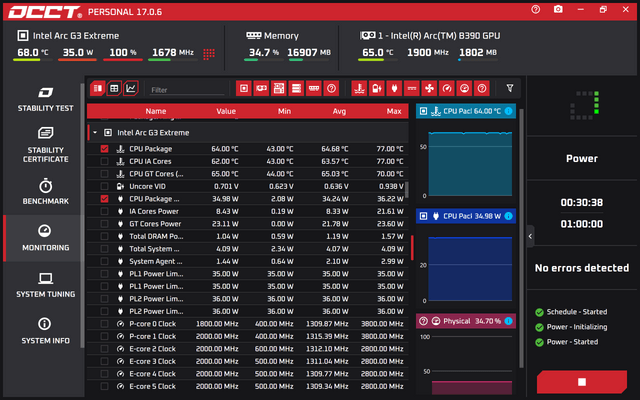Toggle GPU sensors filter button
The width and height of the screenshot is (640, 400).
tap(261, 88)
